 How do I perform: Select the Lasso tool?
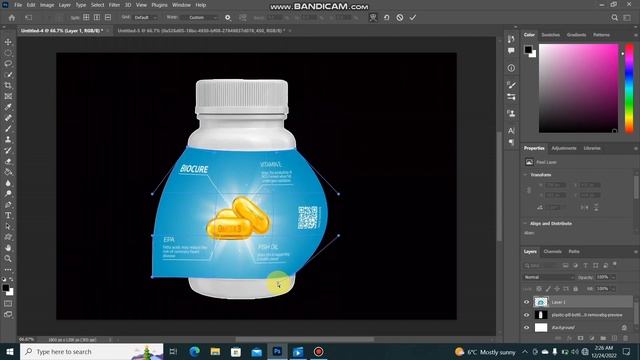(x=8, y=64)
